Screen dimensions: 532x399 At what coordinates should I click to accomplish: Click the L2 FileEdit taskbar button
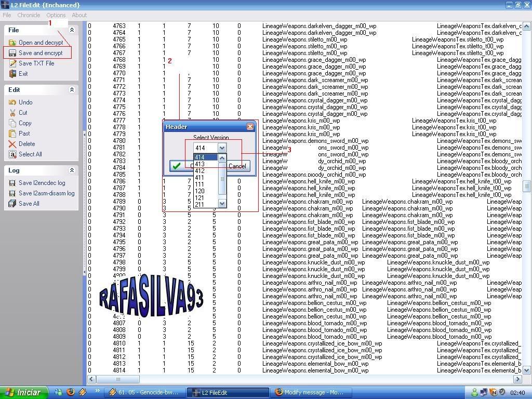click(228, 392)
